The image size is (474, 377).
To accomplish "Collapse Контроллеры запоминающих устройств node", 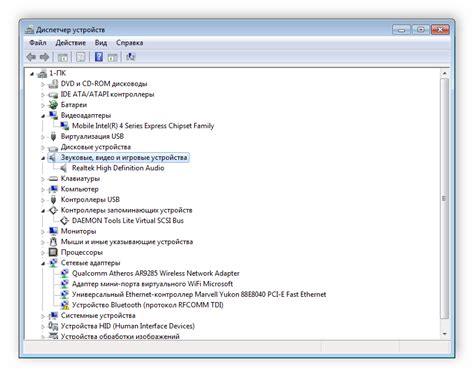I will coord(43,211).
